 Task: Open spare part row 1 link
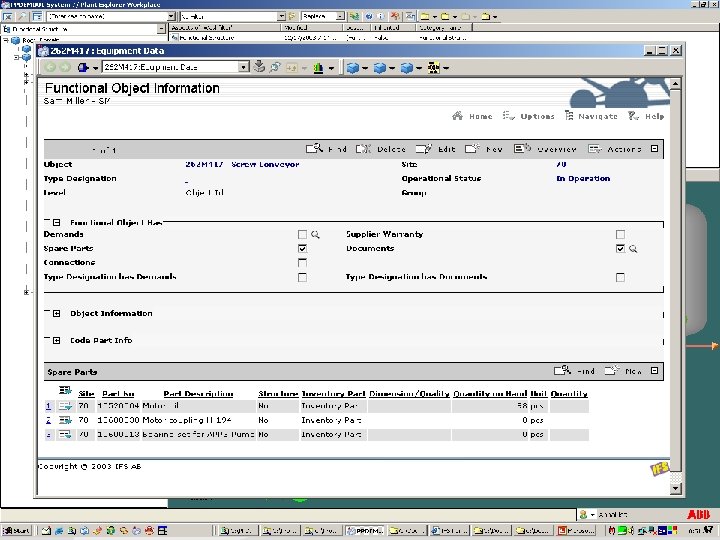point(48,406)
